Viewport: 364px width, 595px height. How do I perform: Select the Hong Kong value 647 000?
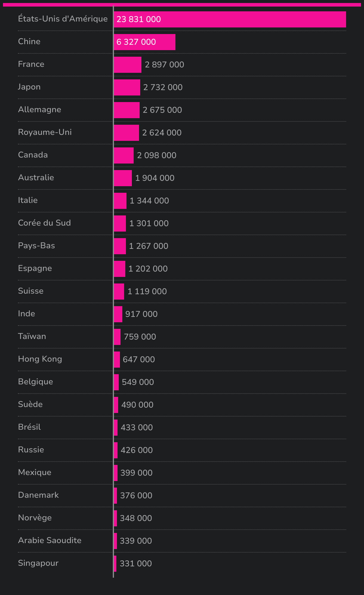point(139,360)
